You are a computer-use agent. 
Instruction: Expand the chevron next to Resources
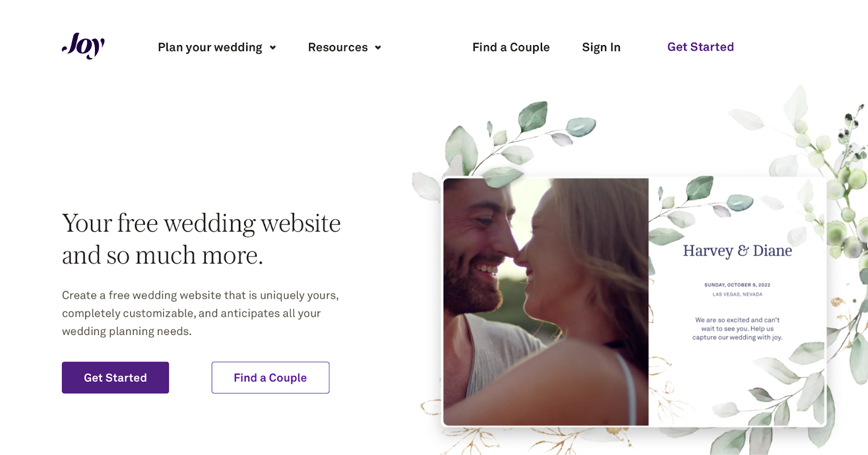click(x=378, y=48)
